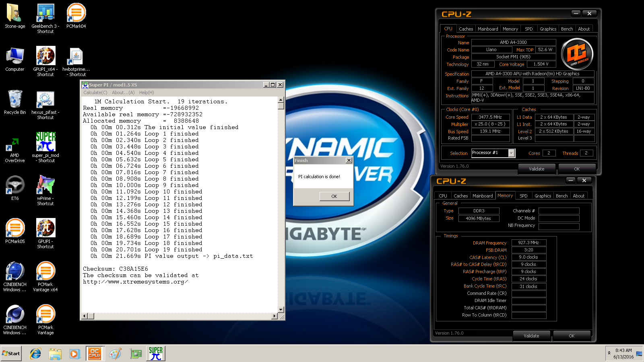Switch to Mainboard tab in top CPU-Z window
The image size is (644, 362).
point(488,29)
